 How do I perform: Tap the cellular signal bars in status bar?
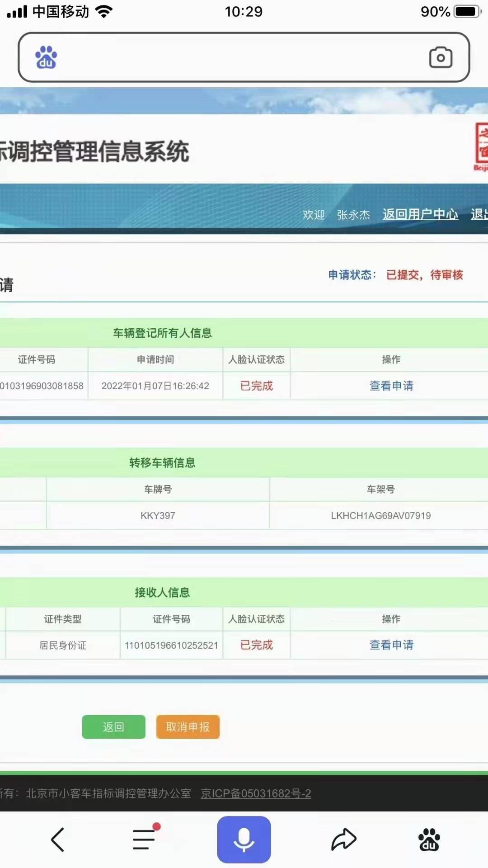tap(17, 11)
